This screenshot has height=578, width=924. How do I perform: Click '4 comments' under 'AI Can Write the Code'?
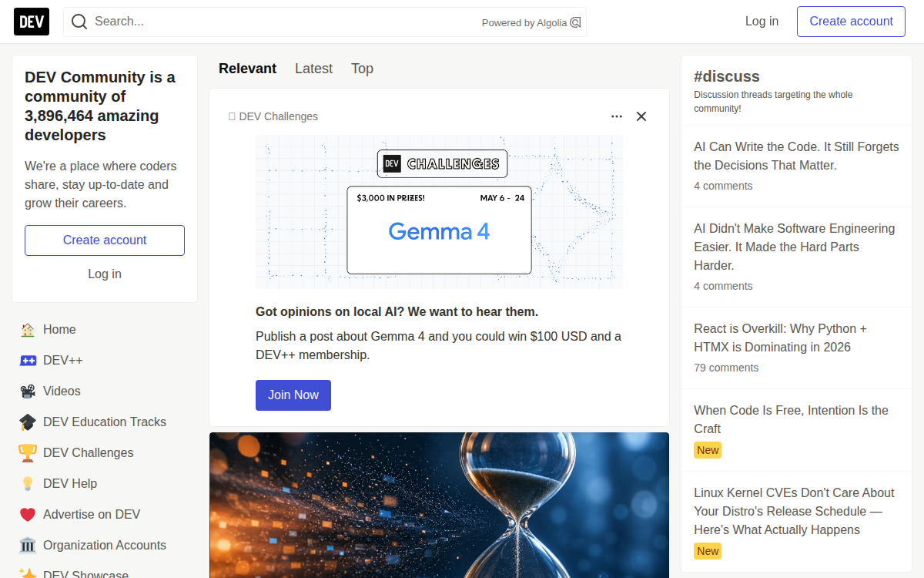[x=723, y=187]
